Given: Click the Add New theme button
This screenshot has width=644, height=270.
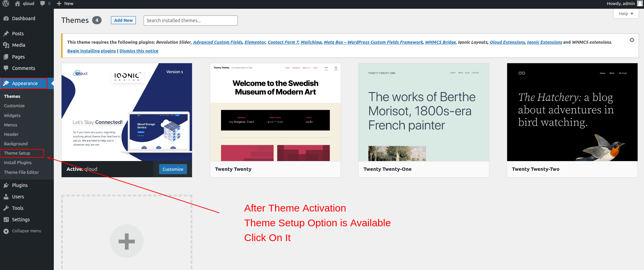Looking at the screenshot, I should click(123, 20).
